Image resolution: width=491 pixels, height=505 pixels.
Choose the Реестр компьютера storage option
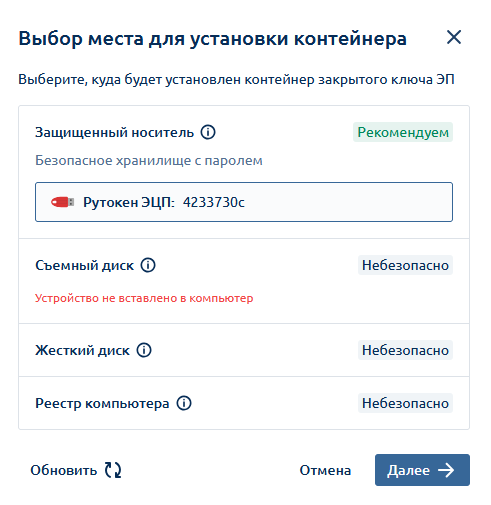point(244,403)
